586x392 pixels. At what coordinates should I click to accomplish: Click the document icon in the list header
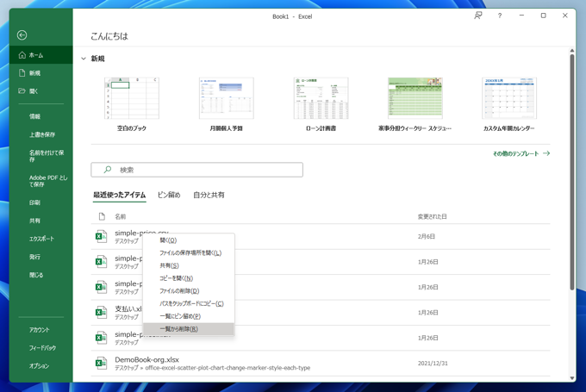102,216
